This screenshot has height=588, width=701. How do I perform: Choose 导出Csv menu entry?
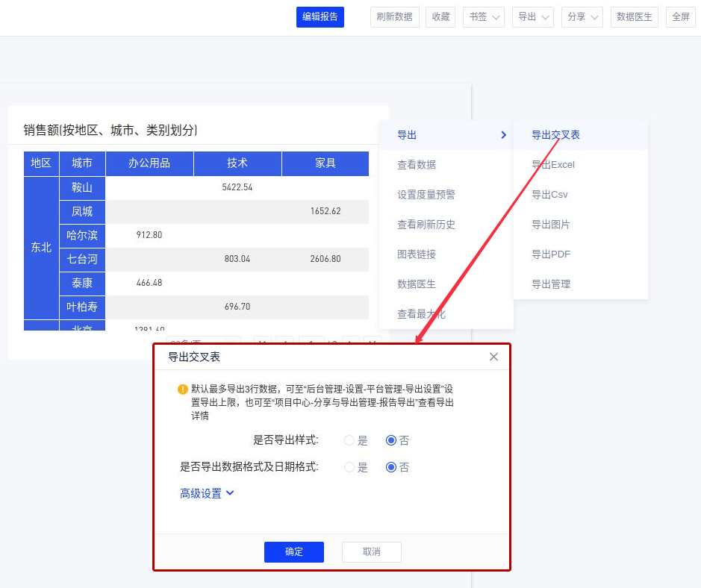pyautogui.click(x=549, y=195)
